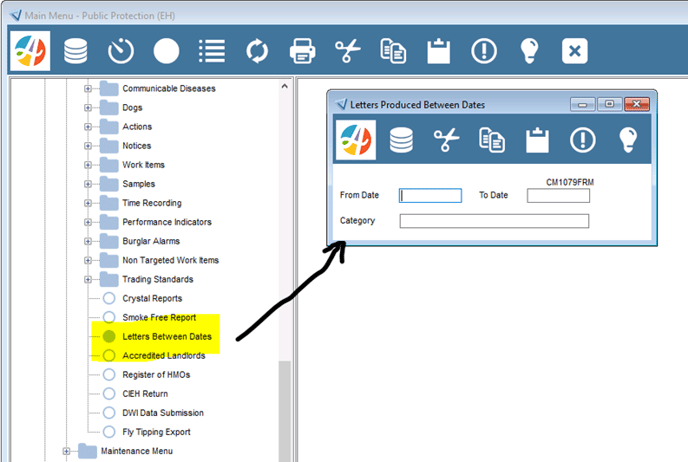The image size is (688, 462).
Task: Click the Notices folder icon in tree
Action: point(109,146)
